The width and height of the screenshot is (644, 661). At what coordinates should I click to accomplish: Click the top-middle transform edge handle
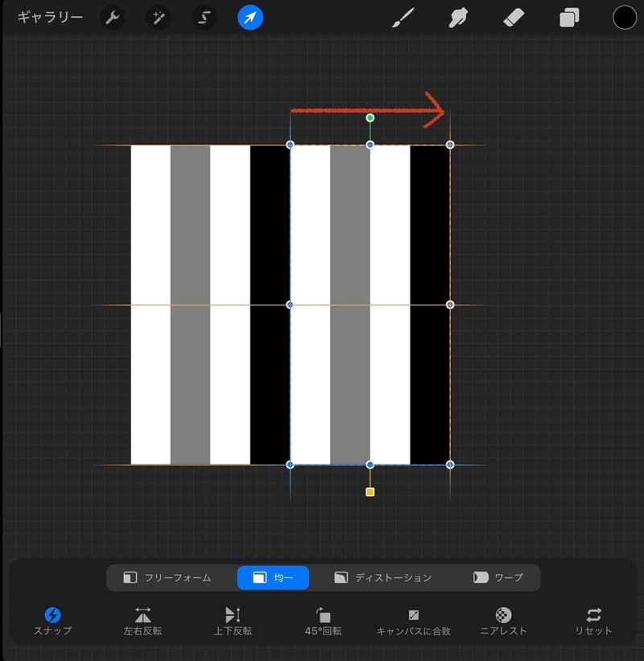370,145
